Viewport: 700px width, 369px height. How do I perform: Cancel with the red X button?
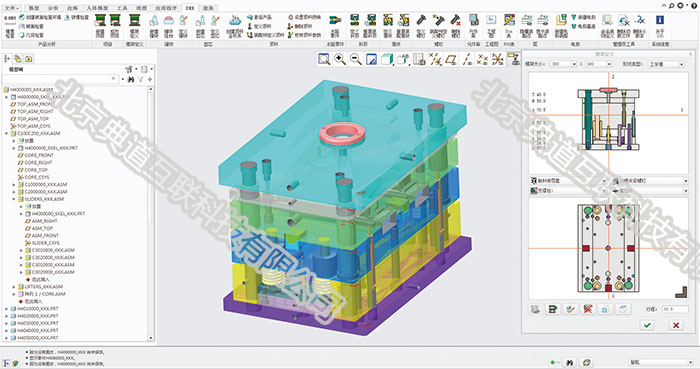(676, 325)
